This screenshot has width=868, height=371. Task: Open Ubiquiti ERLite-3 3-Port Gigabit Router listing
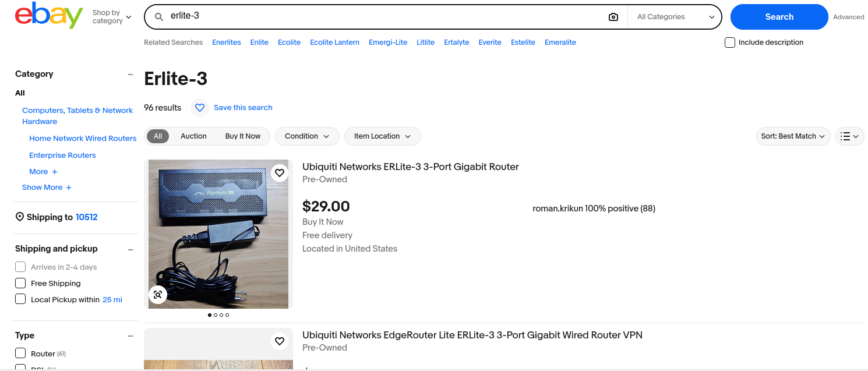410,167
